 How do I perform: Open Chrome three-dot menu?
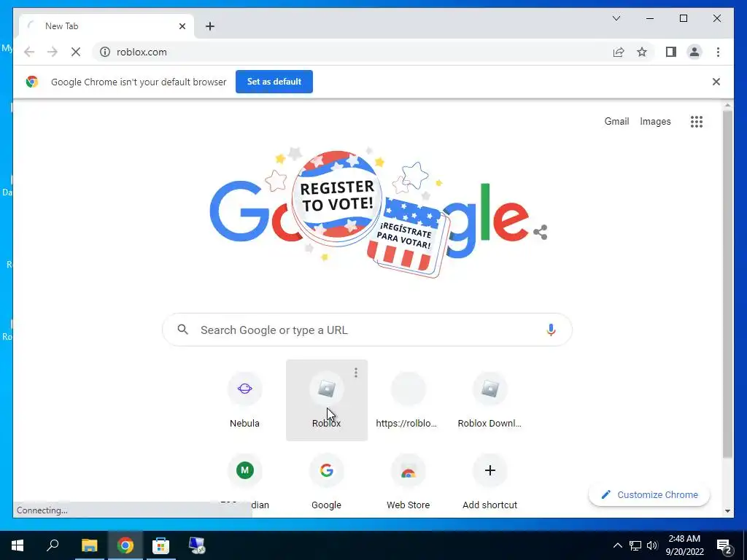pos(718,52)
